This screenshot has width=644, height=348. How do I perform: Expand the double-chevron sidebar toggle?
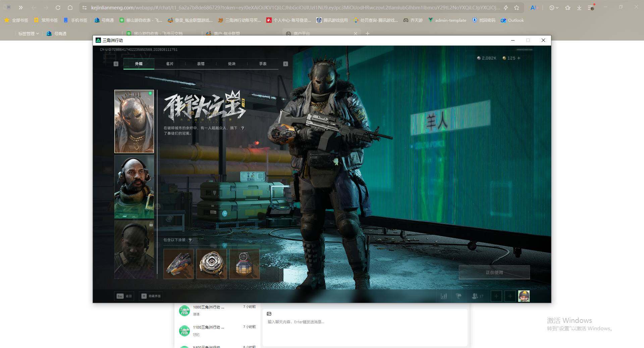pos(21,7)
